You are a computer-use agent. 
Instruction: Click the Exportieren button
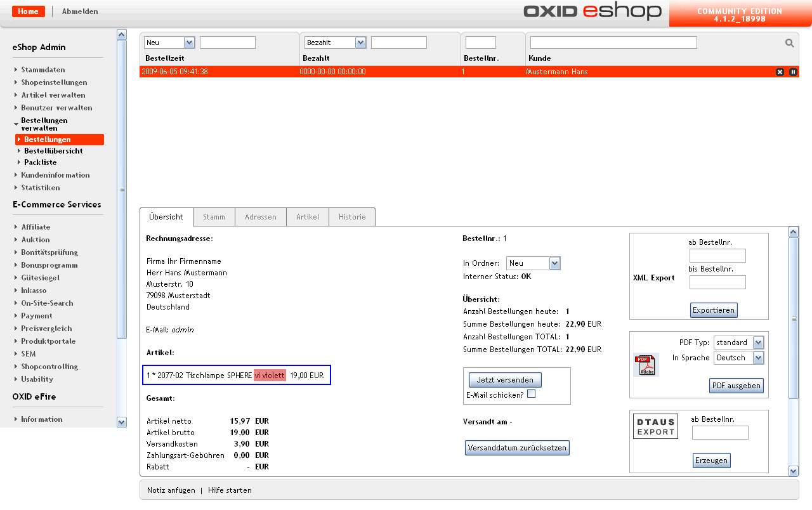tap(714, 310)
